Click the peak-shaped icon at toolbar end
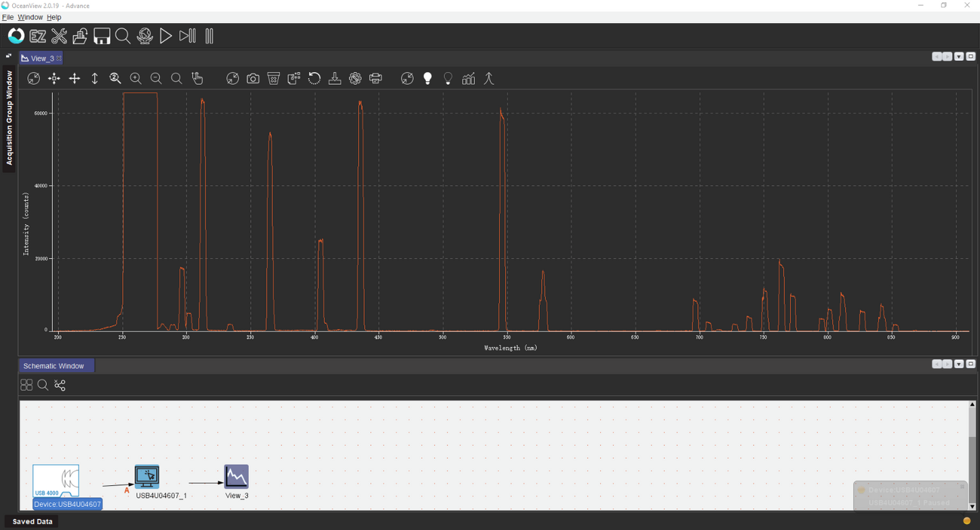The image size is (980, 530). (489, 79)
